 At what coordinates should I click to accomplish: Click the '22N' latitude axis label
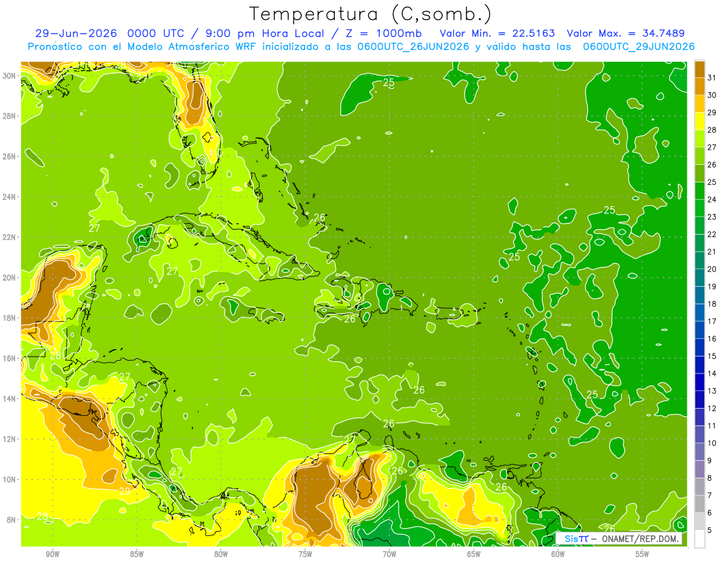tap(10, 237)
